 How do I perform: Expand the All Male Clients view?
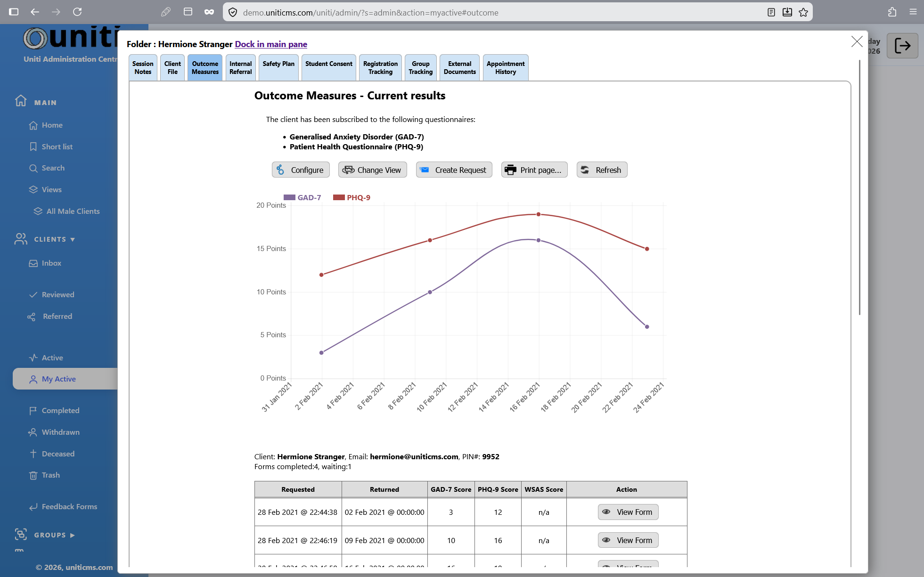(73, 211)
